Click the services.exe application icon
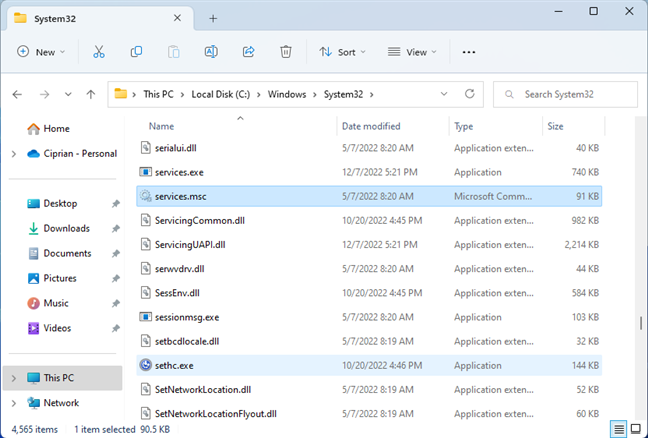The width and height of the screenshot is (648, 438). [x=145, y=172]
